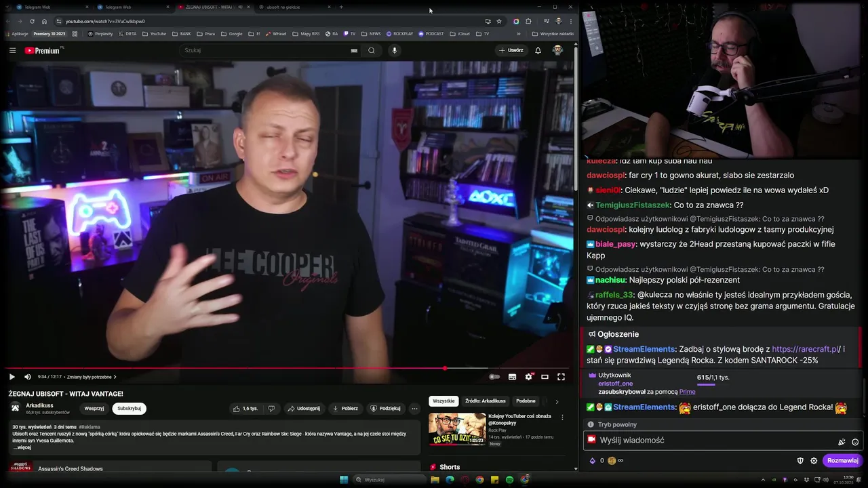This screenshot has width=868, height=488.
Task: Toggle subtitles in video player
Action: coord(512,377)
